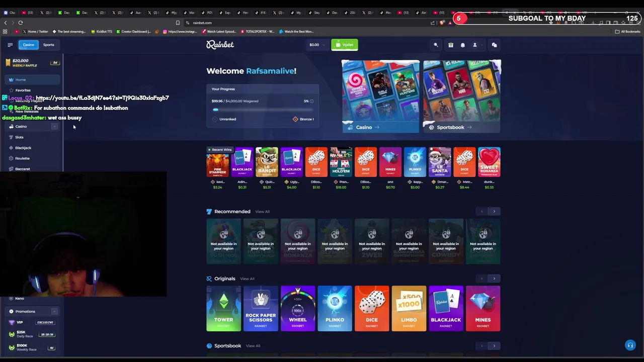Select Home in the sidebar
Viewport: 644px width, 362px height.
click(x=32, y=79)
